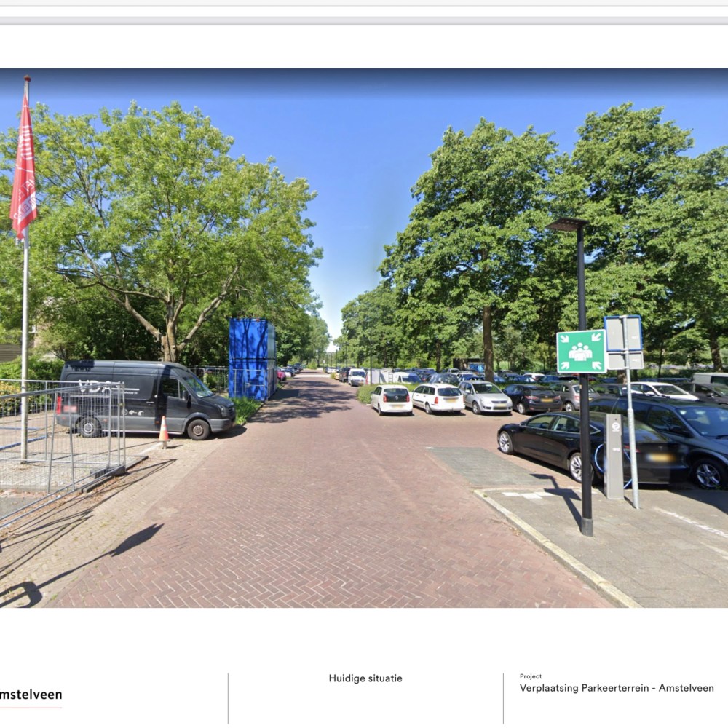Select the small 'Project' label
Screen dimensions: 728x728
pos(530,676)
